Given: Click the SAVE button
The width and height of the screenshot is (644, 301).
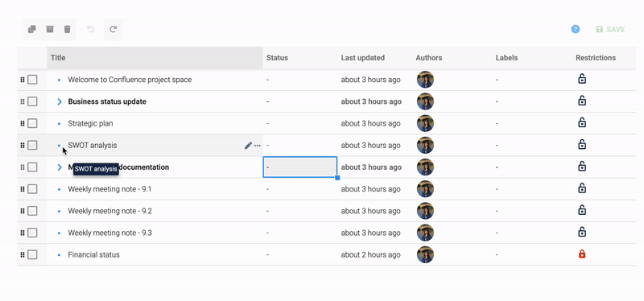Looking at the screenshot, I should [x=610, y=30].
